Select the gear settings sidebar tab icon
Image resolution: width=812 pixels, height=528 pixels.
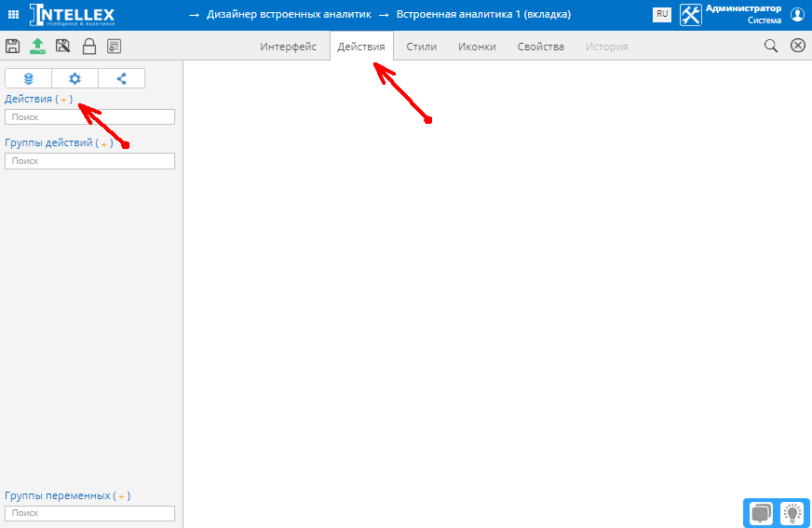pyautogui.click(x=74, y=78)
